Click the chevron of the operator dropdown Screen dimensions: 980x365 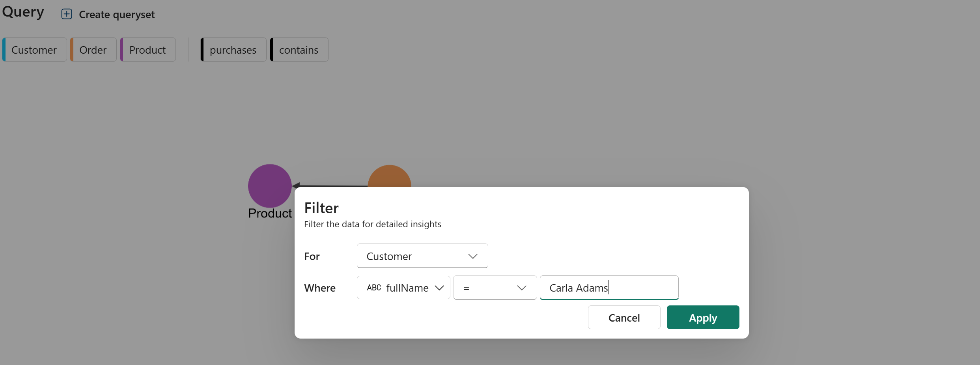pyautogui.click(x=522, y=288)
